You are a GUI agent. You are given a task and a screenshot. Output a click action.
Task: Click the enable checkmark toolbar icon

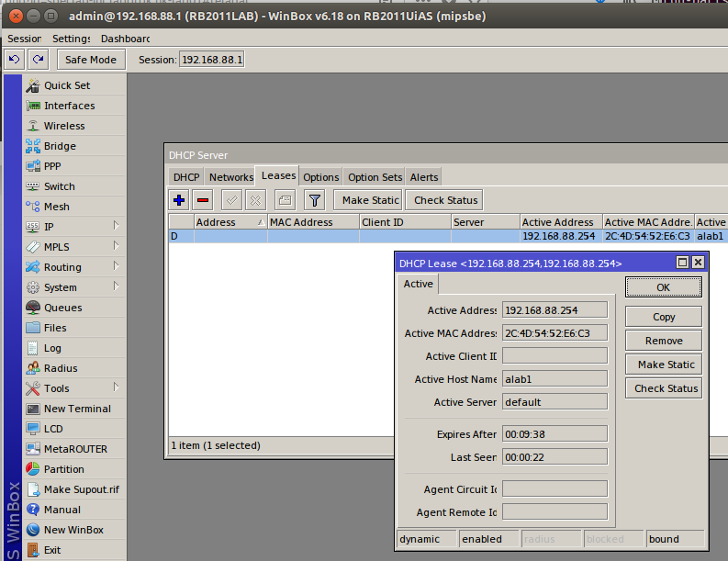coord(232,200)
